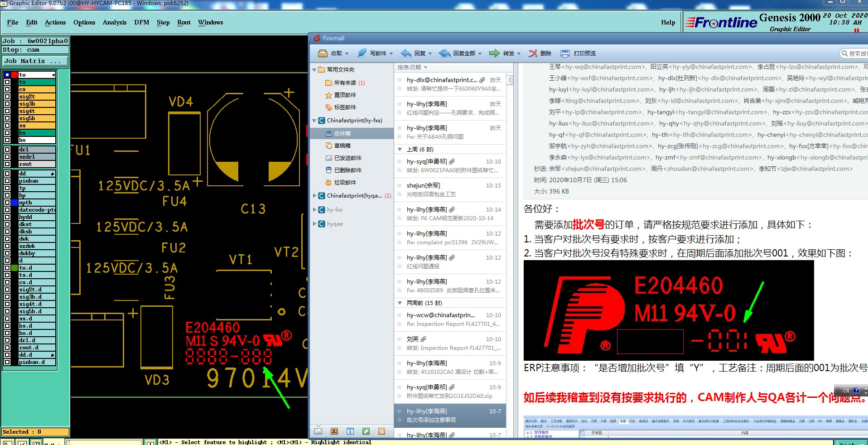The image size is (868, 445).
Task: Open the Actions menu
Action: [55, 22]
